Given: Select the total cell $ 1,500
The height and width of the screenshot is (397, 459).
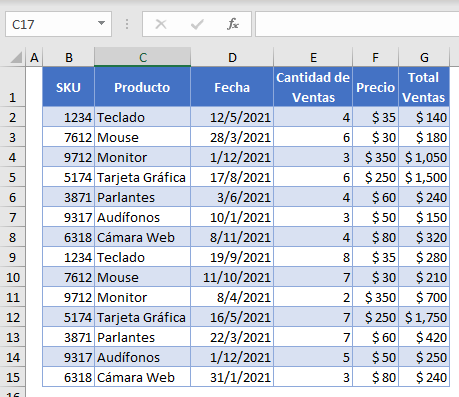Looking at the screenshot, I should click(424, 177).
